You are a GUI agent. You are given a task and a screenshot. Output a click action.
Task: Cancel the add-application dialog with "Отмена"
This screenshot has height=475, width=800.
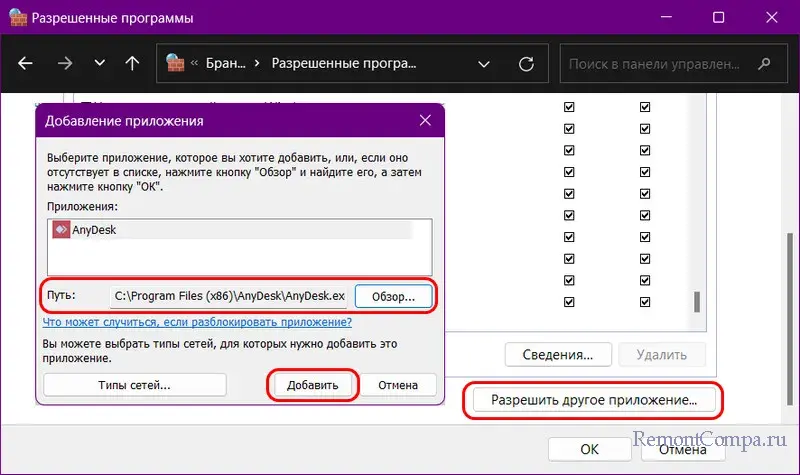pos(398,385)
